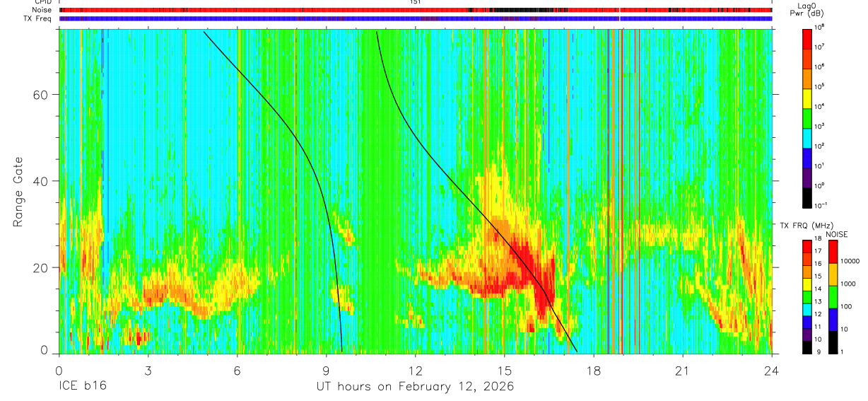The width and height of the screenshot is (868, 401).
Task: Click the red Noise strip above the plot
Action: pos(415,10)
